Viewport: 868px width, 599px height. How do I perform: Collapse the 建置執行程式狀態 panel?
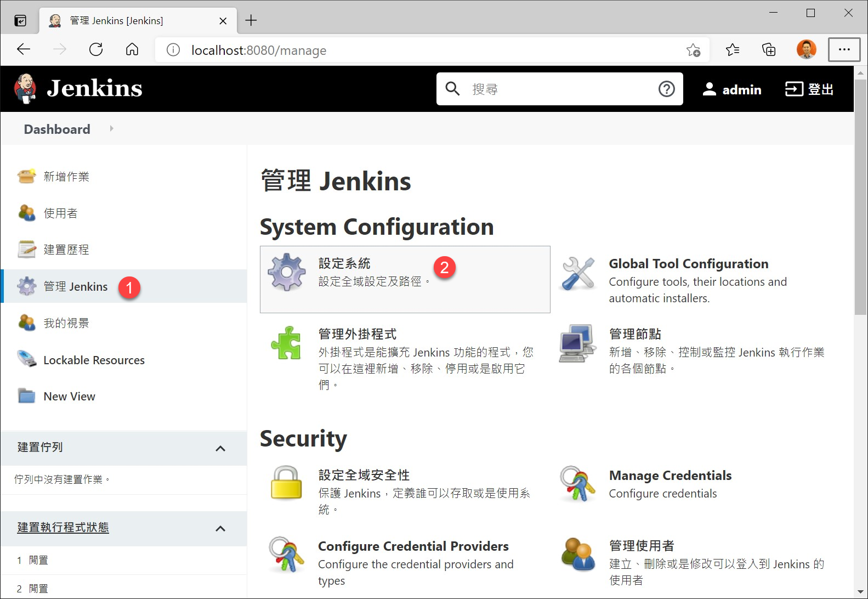point(220,529)
